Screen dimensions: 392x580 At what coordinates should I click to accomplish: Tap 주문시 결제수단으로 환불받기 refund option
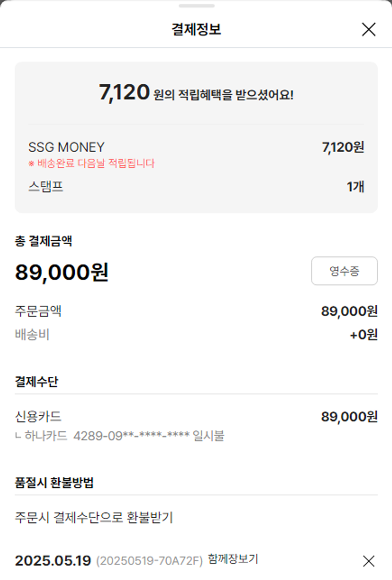(x=94, y=518)
